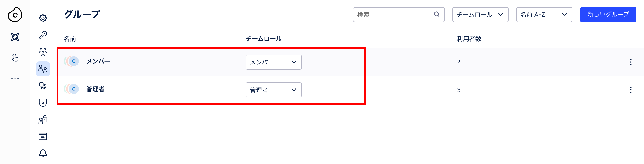Viewport: 644px width, 164px height.
Task: Select the users with lock icon
Action: [43, 119]
